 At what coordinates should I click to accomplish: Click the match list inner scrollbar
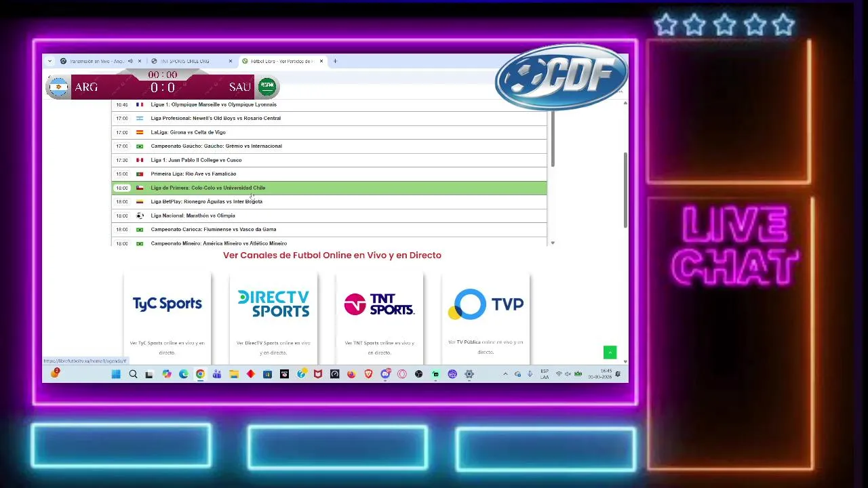[553, 139]
